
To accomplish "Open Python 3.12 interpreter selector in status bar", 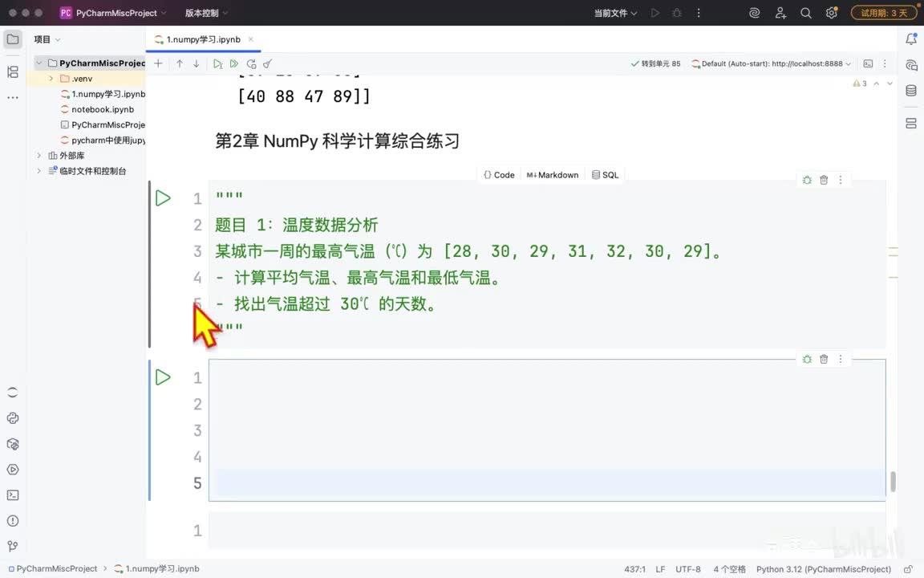I will coord(823,569).
